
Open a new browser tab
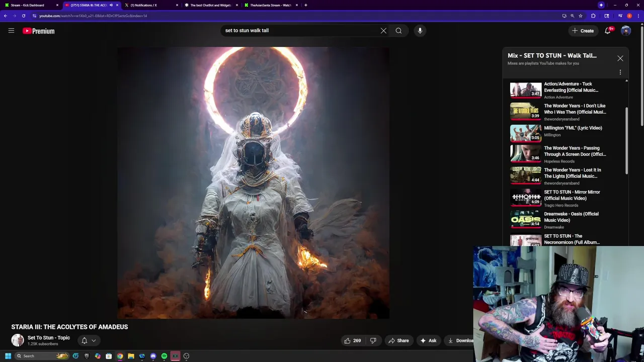coord(306,5)
